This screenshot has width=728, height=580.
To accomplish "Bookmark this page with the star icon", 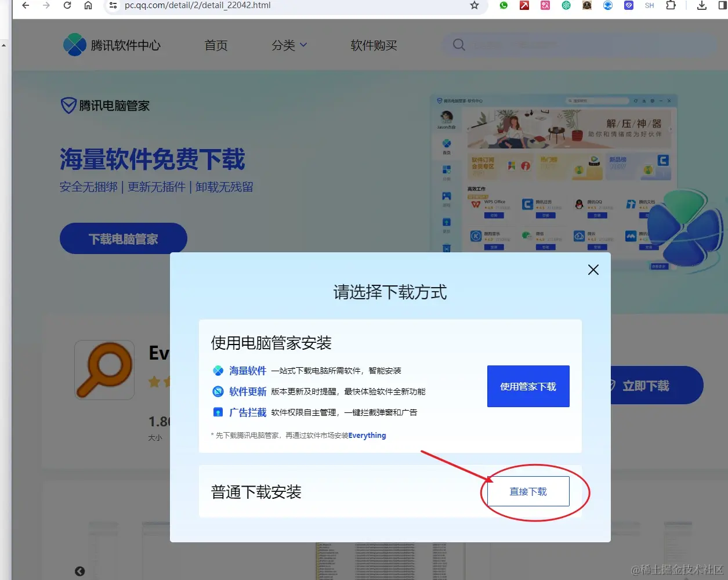I will pos(475,5).
